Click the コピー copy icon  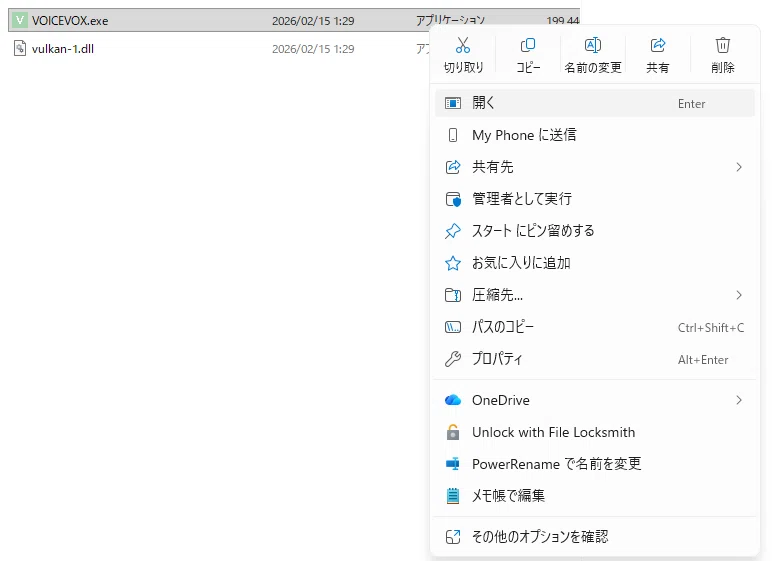pos(528,45)
